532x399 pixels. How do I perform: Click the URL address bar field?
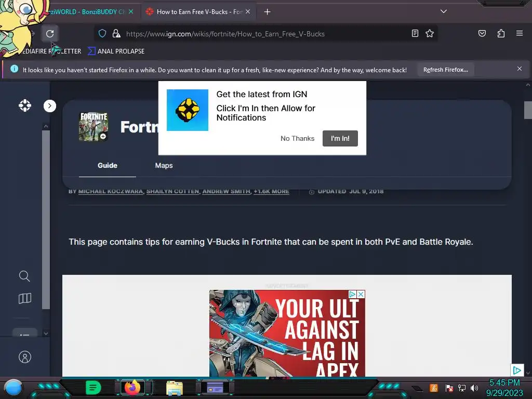click(267, 34)
